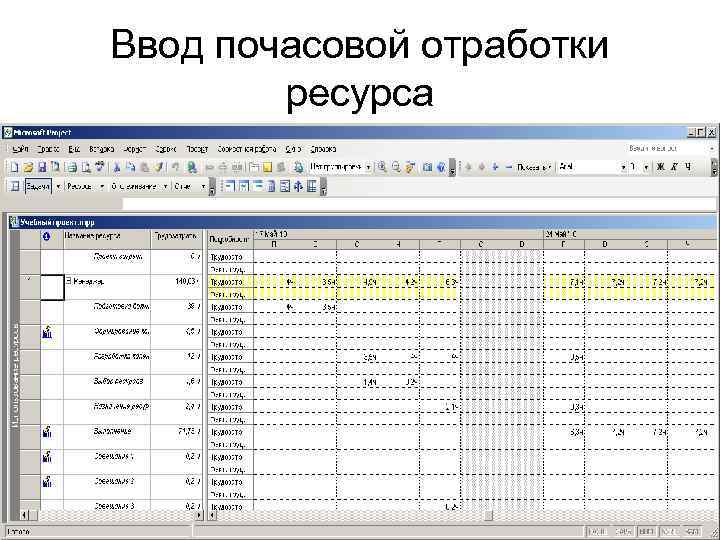Screen dimensions: 720x540
Task: Click the Ресурсы Project Guide button
Action: pos(80,186)
